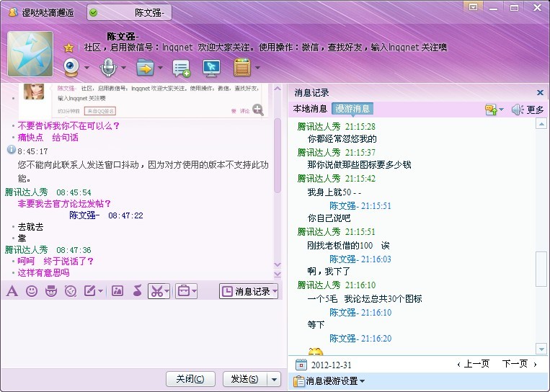550x392 pixels.
Task: Expand handwriting tool dropdown arrow
Action: (x=101, y=291)
